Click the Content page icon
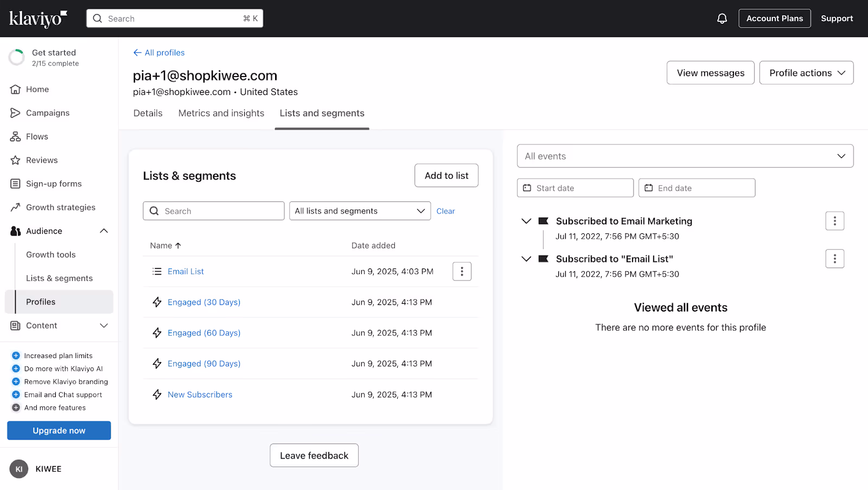The height and width of the screenshot is (490, 868). [15, 326]
